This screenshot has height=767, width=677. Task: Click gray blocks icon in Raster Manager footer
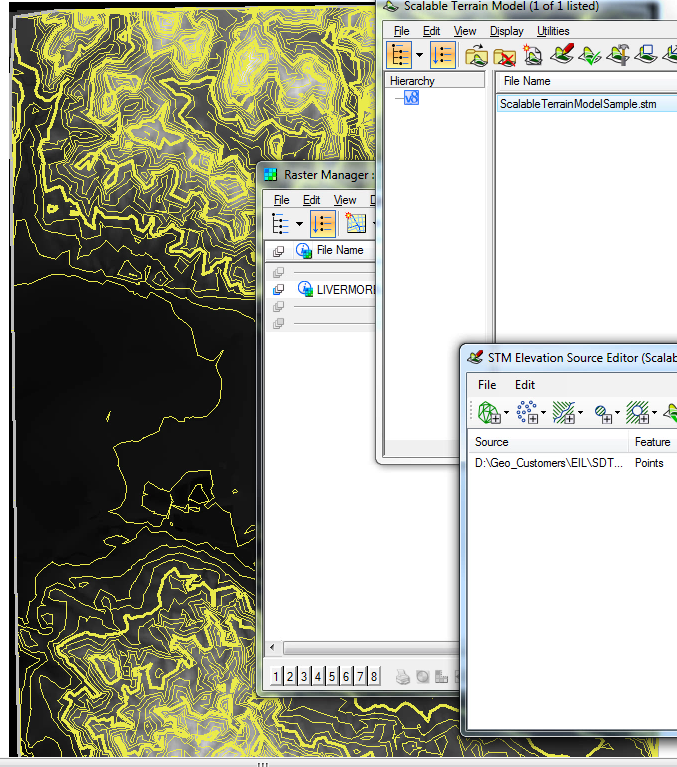point(442,677)
